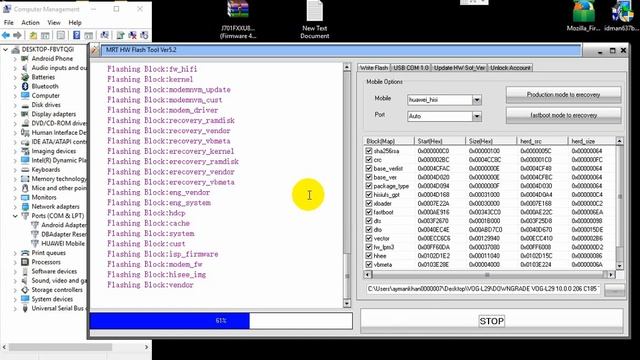The width and height of the screenshot is (640, 360).
Task: Collapse the DESKTOP-FBVTQGI root node
Action: tap(5, 49)
